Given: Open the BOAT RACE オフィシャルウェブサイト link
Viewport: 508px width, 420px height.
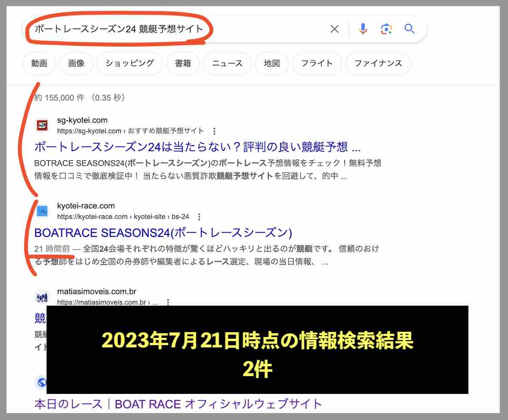Looking at the screenshot, I should [x=177, y=404].
